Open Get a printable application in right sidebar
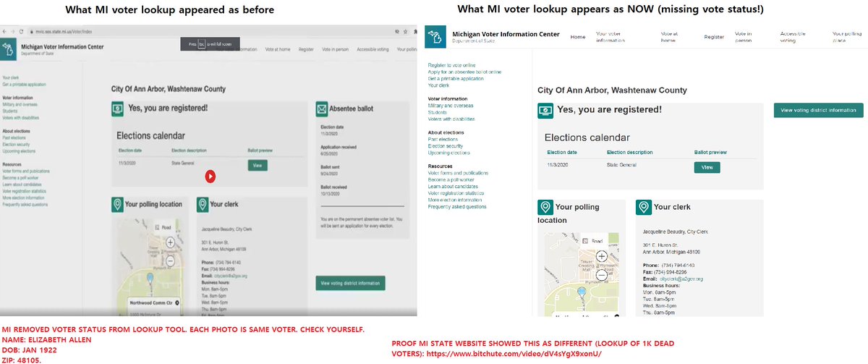The width and height of the screenshot is (868, 364). coord(456,78)
